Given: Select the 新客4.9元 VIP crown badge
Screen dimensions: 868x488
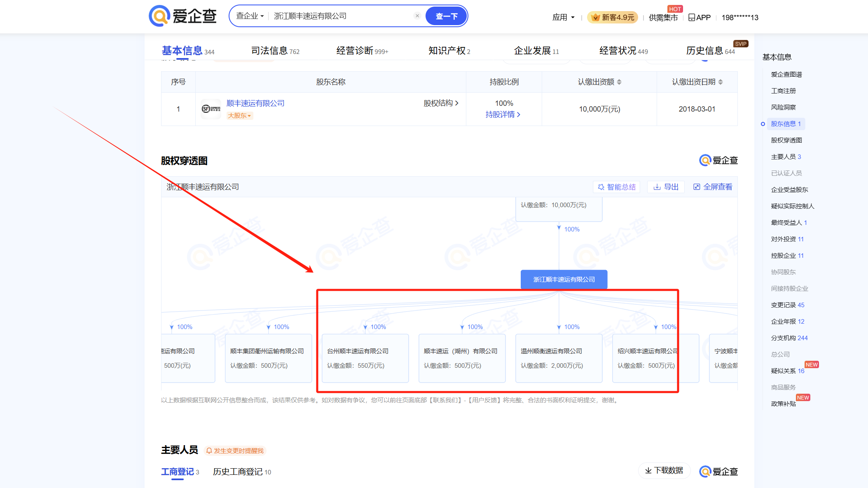Looking at the screenshot, I should (613, 17).
